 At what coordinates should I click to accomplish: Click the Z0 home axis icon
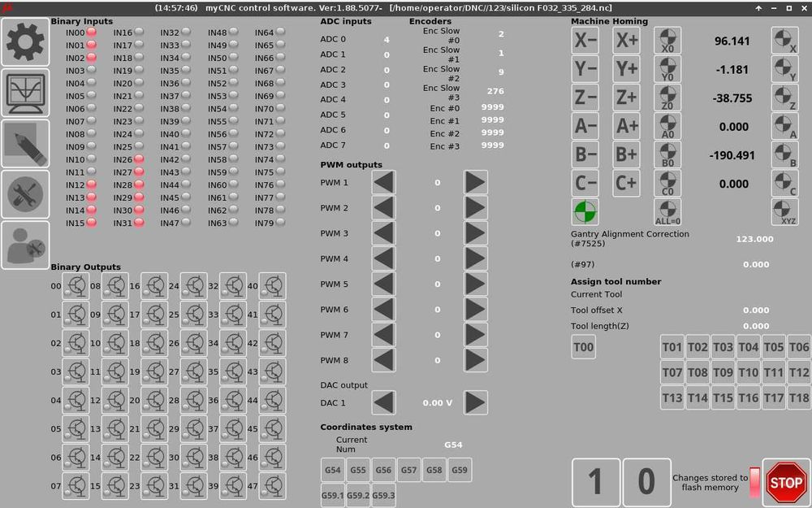click(667, 98)
